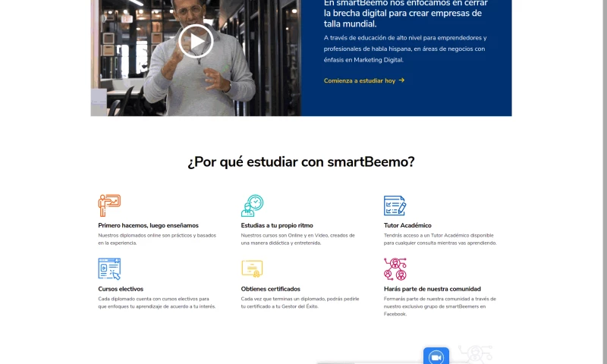The height and width of the screenshot is (364, 607).
Task: Click the community network icon above 'Harás parte'
Action: [x=395, y=269]
